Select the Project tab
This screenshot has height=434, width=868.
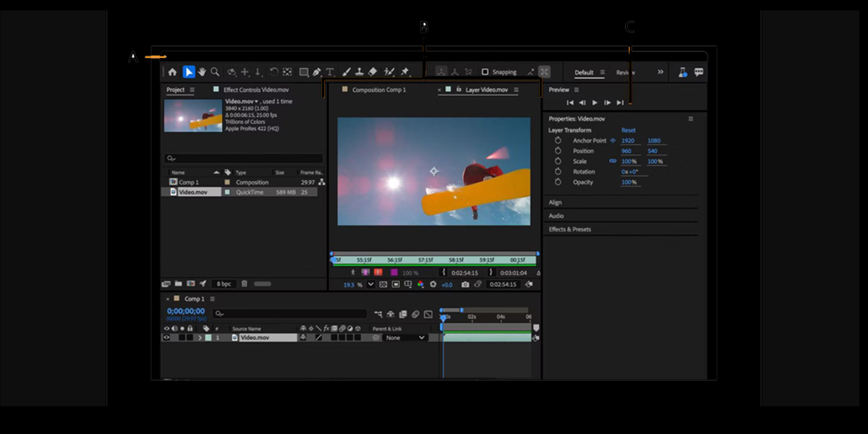click(175, 90)
